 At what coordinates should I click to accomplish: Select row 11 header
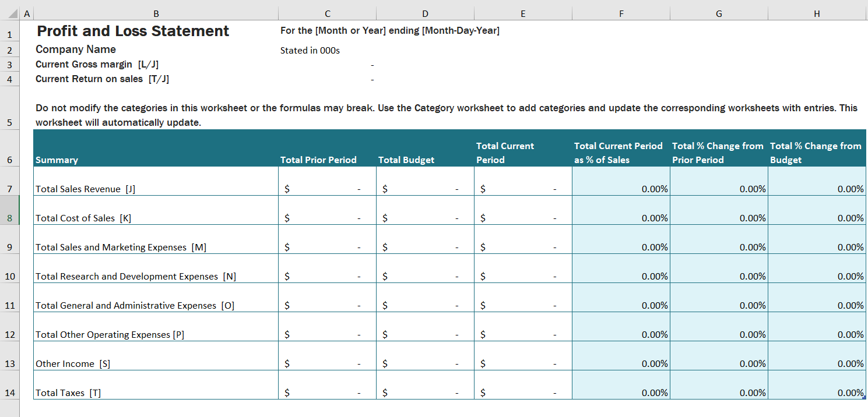(10, 298)
